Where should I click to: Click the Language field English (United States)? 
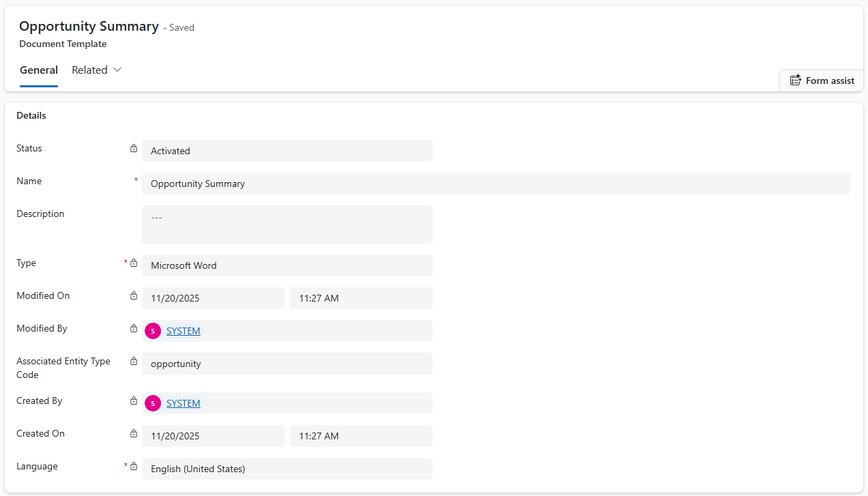tap(287, 469)
